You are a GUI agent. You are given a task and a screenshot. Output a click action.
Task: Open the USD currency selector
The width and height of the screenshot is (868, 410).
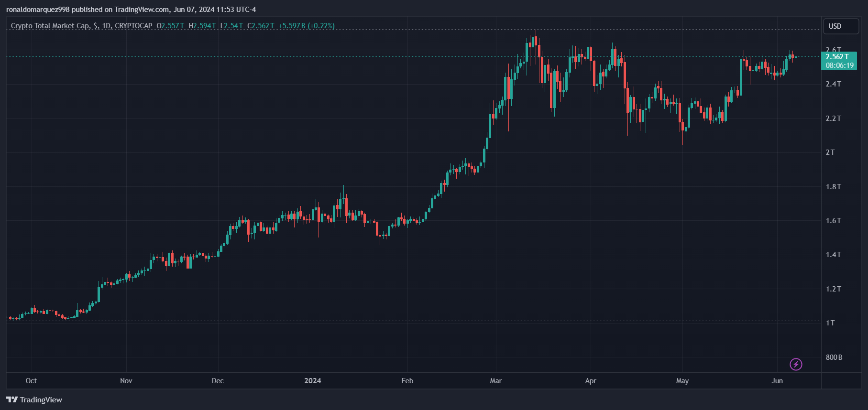point(840,26)
